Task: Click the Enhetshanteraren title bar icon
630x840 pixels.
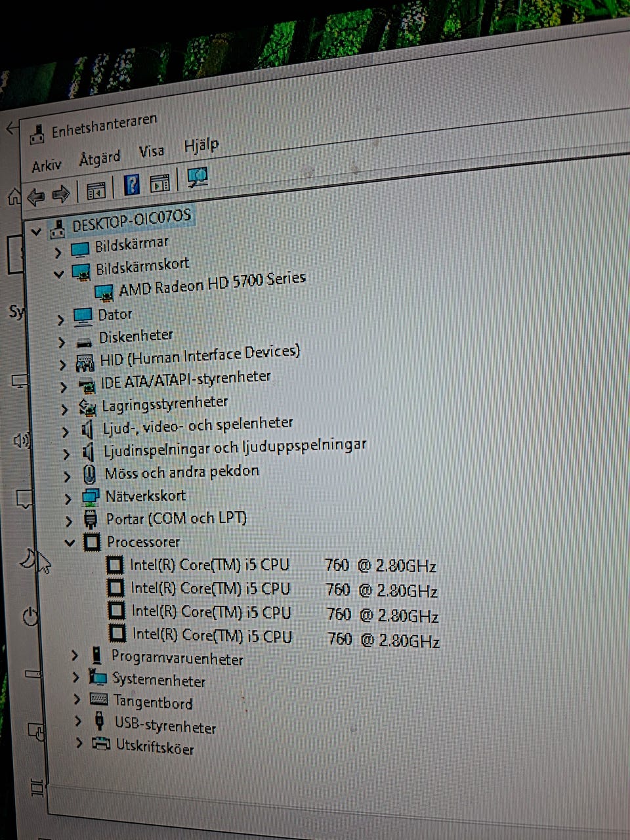Action: click(38, 135)
